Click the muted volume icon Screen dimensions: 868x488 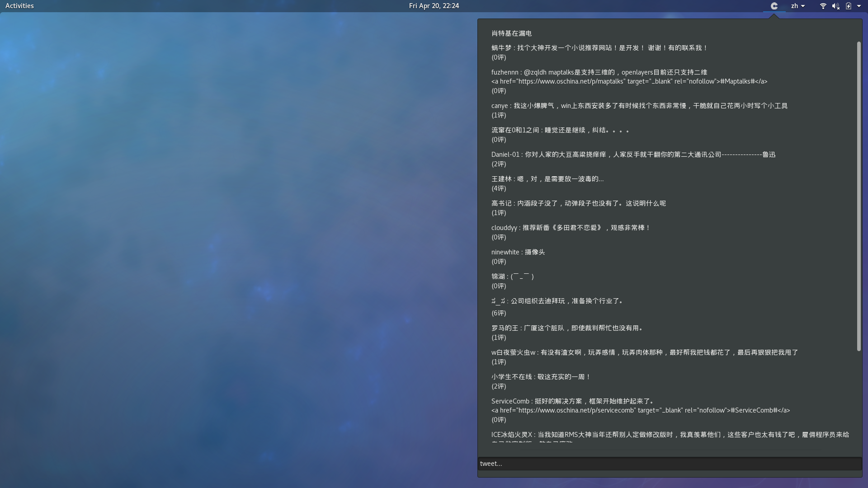[x=835, y=6]
